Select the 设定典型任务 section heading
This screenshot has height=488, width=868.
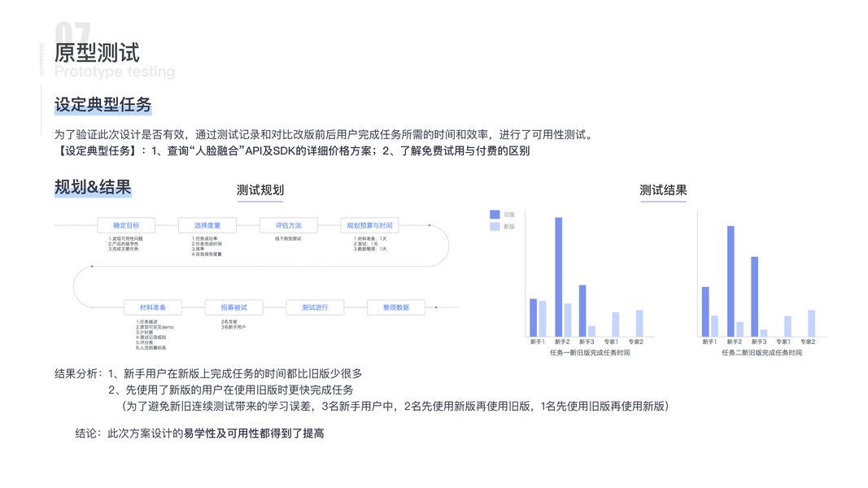(x=103, y=105)
